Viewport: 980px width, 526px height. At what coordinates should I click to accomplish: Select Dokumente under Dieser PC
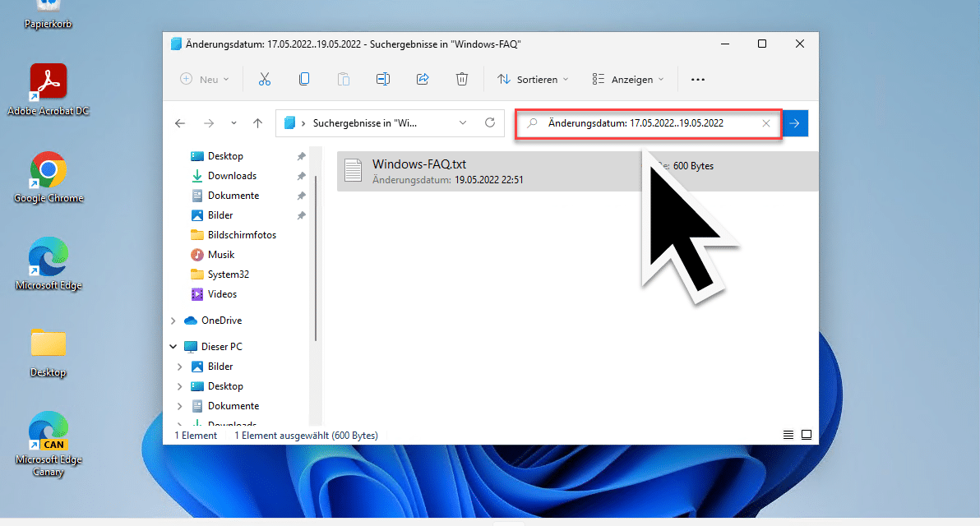coord(233,406)
